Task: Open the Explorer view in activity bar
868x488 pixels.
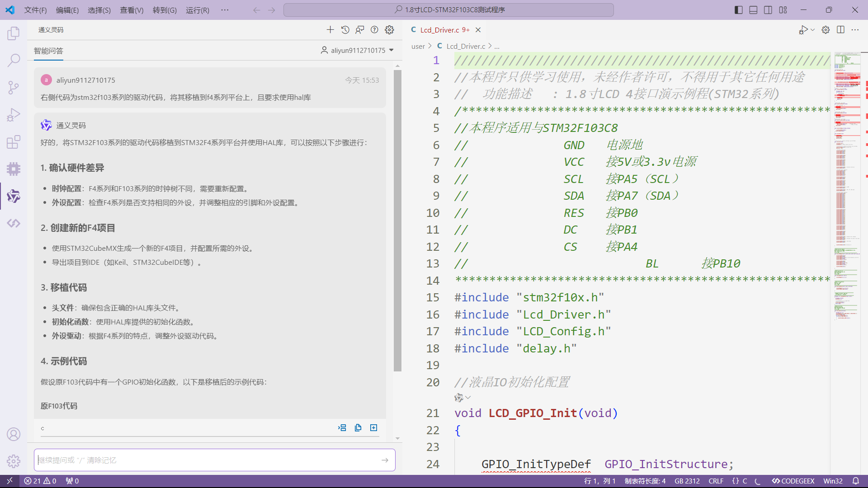Action: click(x=14, y=33)
